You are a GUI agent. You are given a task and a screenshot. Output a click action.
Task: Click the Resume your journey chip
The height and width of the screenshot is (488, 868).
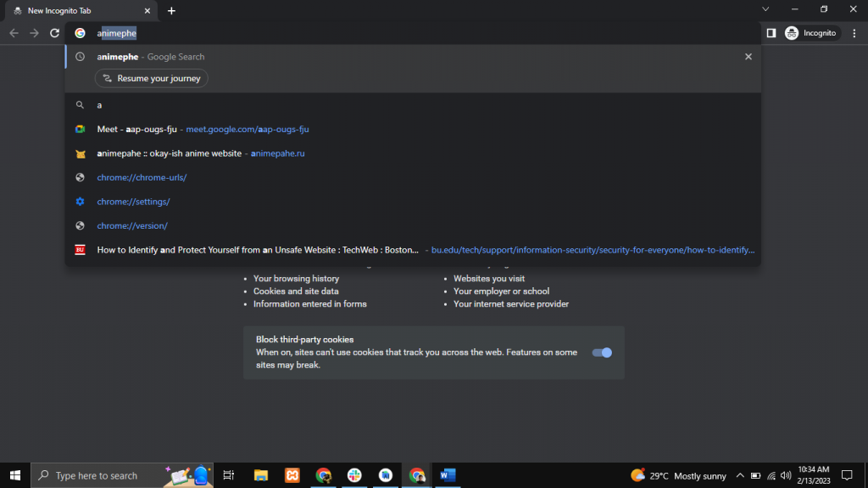click(x=152, y=79)
